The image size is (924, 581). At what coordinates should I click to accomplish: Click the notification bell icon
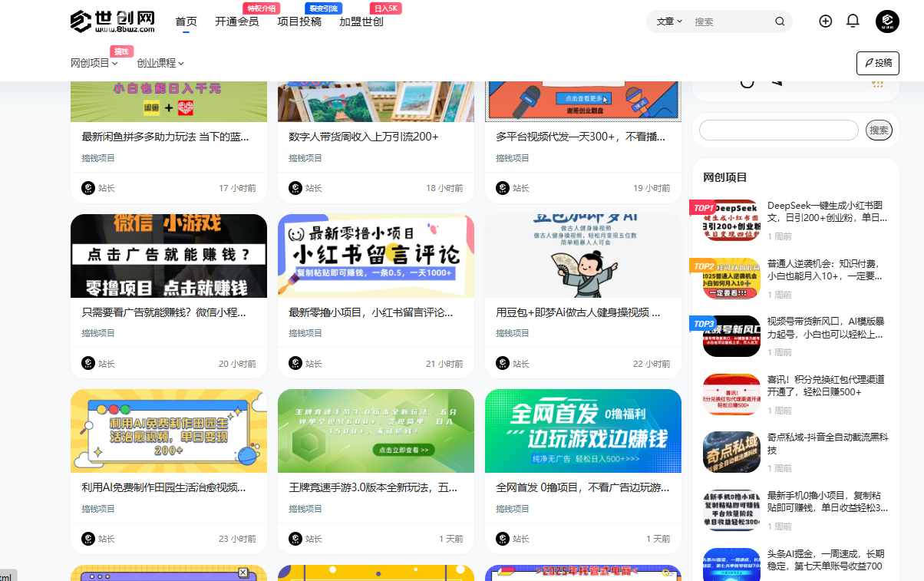[x=853, y=21]
